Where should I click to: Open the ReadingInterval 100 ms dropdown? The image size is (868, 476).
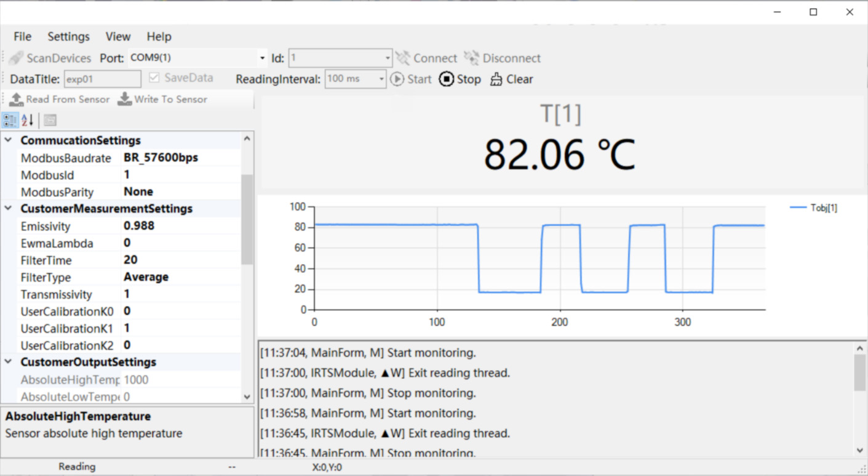[381, 79]
